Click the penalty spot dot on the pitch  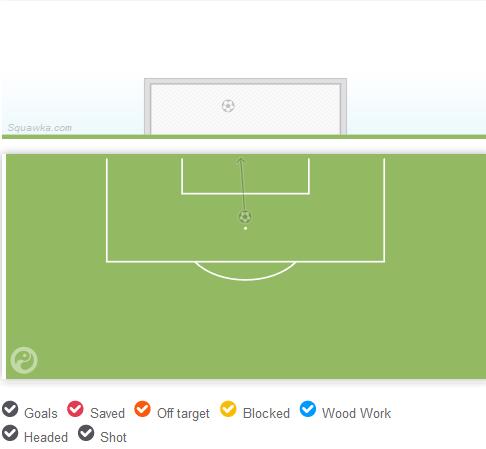[245, 228]
